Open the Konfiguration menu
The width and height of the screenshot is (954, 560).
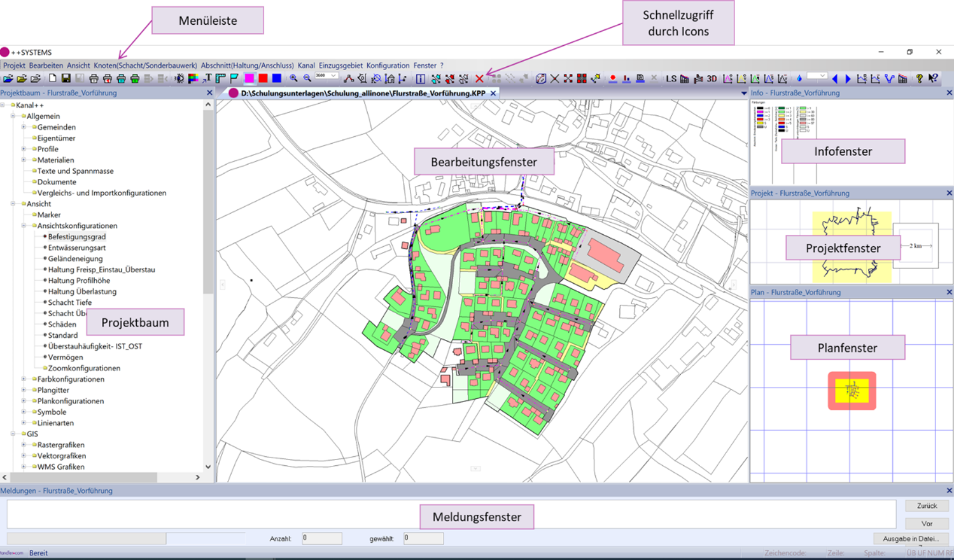388,66
